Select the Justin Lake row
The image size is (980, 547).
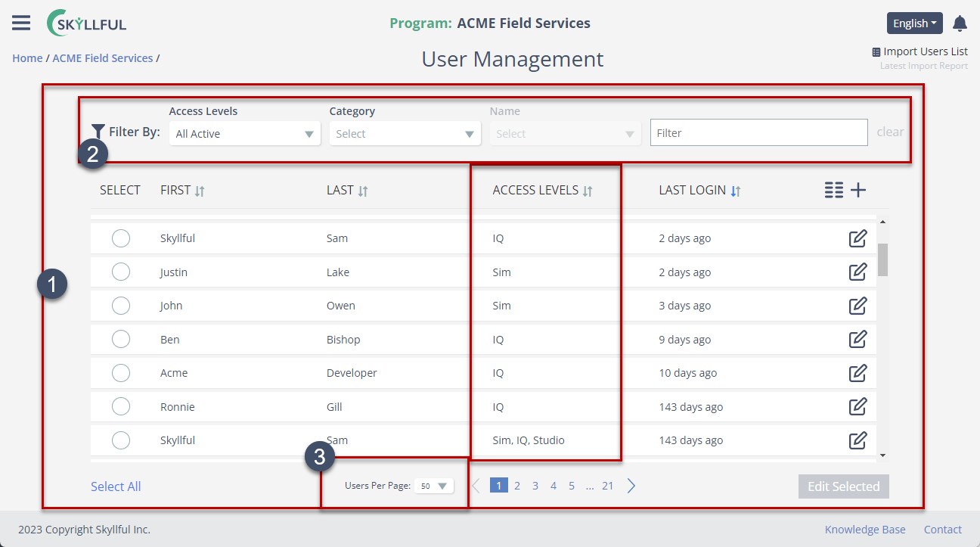click(x=121, y=272)
